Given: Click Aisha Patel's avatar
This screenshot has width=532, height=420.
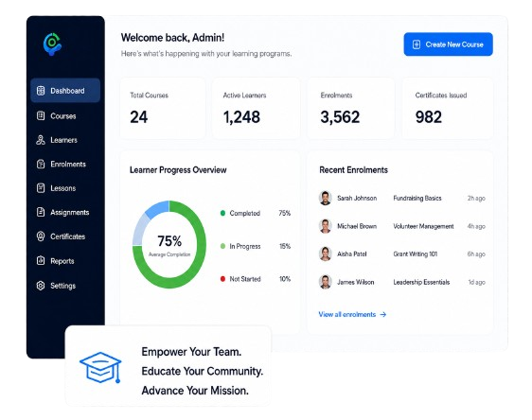Looking at the screenshot, I should click(326, 254).
